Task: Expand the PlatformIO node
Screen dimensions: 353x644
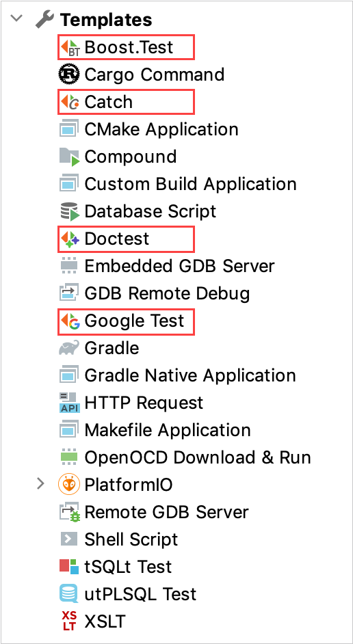Action: 40,484
